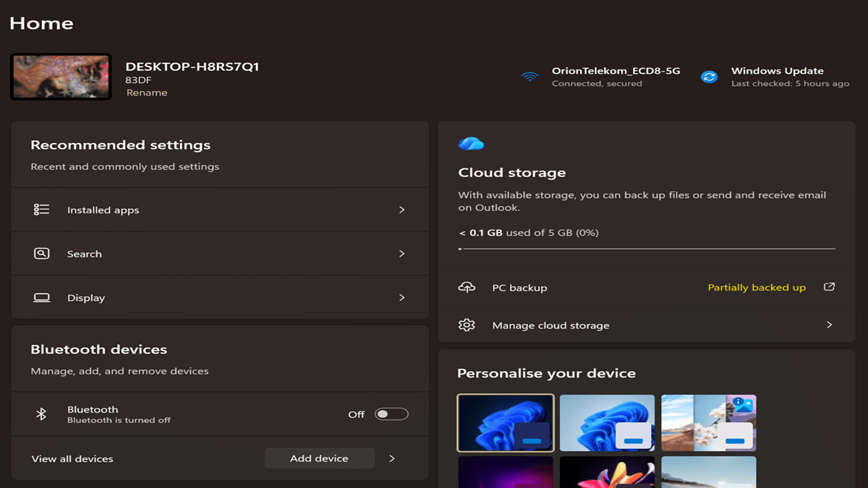
Task: Expand Installed apps with its chevron
Action: 402,210
